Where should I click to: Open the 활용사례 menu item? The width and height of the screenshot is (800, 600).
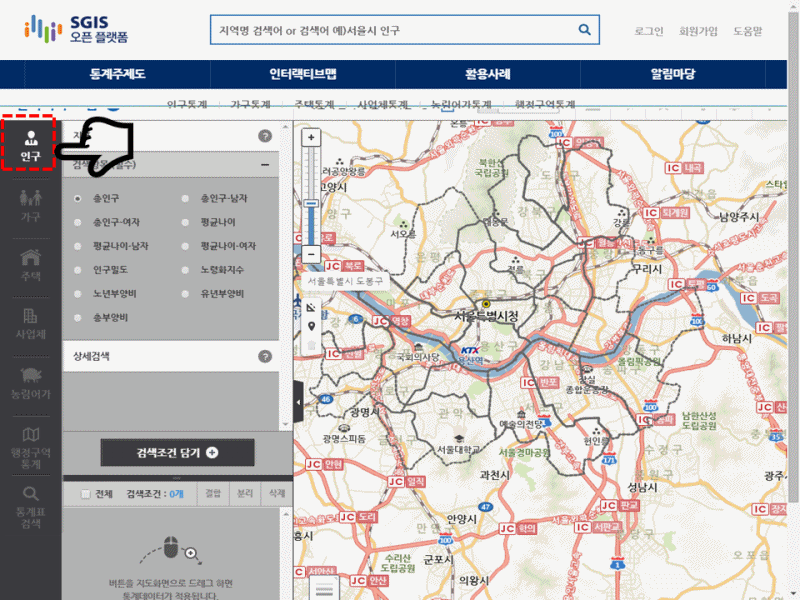[489, 74]
